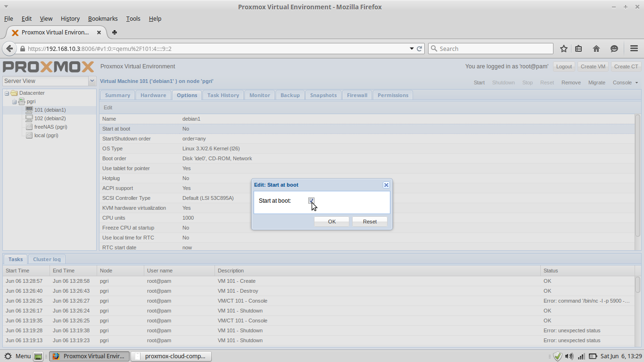Screen dimensions: 644x362
Task: Click the pgri node server icon
Action: coord(22,101)
